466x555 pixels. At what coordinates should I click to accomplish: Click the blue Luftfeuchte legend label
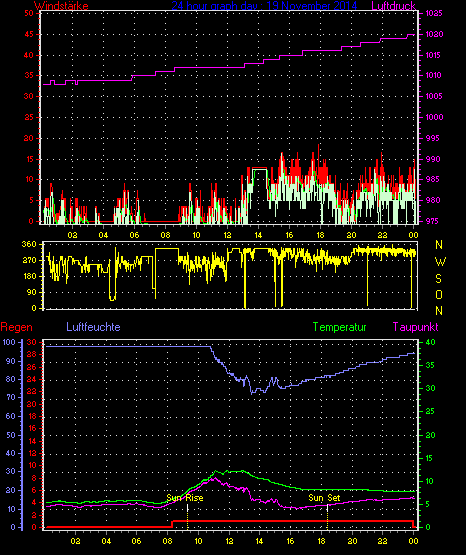tap(93, 327)
